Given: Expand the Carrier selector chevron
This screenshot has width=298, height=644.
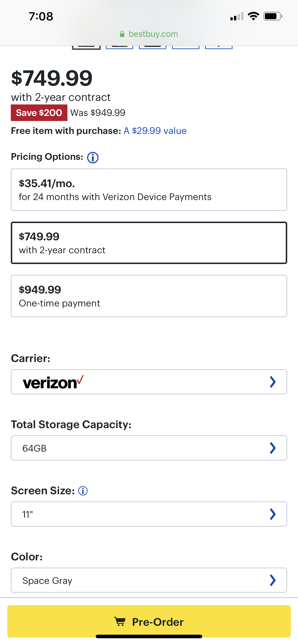Looking at the screenshot, I should (x=273, y=382).
